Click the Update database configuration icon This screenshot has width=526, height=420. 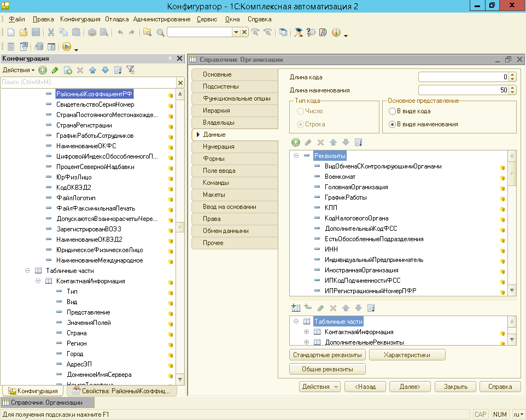click(x=39, y=46)
